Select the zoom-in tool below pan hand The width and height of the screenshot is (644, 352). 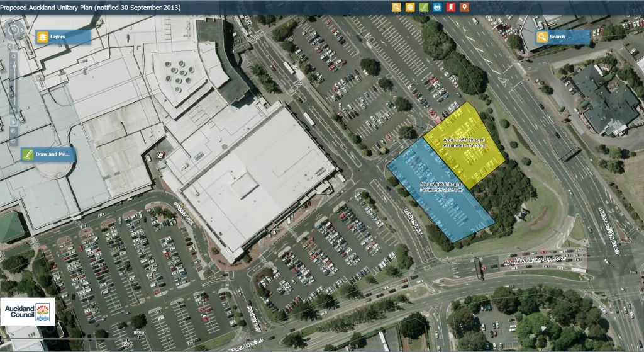point(13,131)
